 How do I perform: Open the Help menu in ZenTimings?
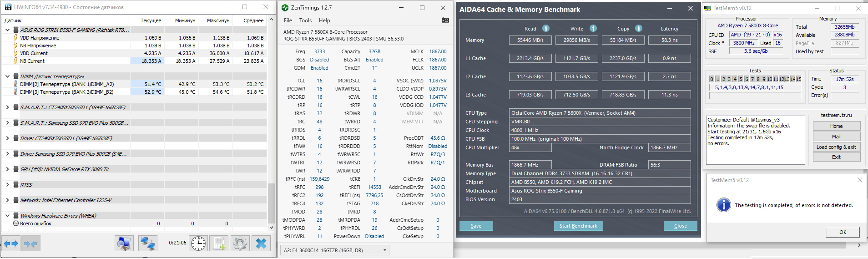(324, 20)
